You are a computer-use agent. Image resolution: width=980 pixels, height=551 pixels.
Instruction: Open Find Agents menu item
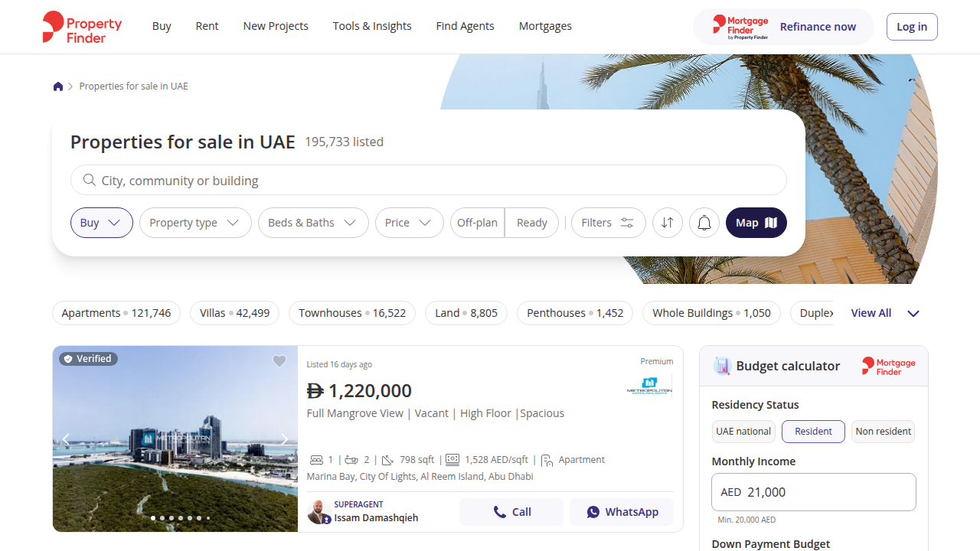point(465,26)
